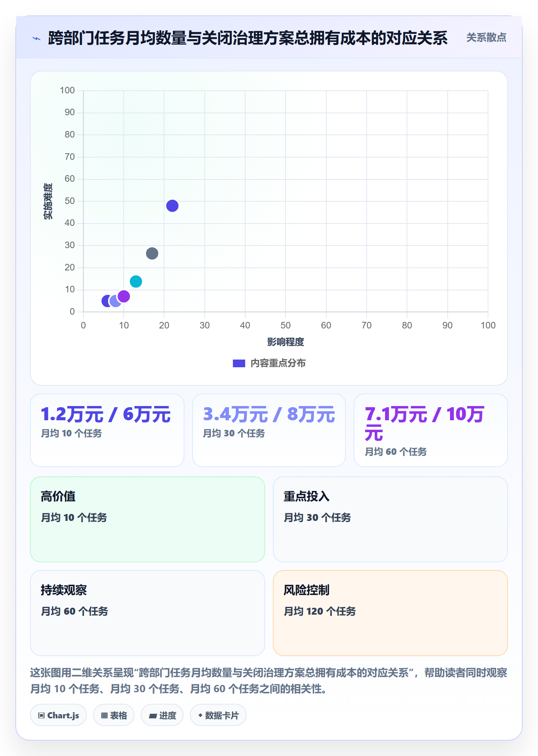Select the 重点投入 quadrant card

pos(390,519)
